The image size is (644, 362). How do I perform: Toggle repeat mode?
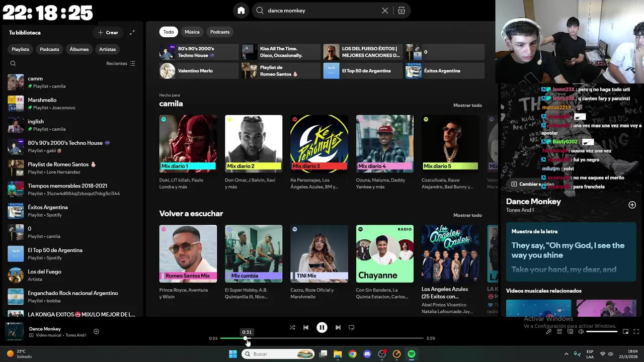pyautogui.click(x=352, y=327)
